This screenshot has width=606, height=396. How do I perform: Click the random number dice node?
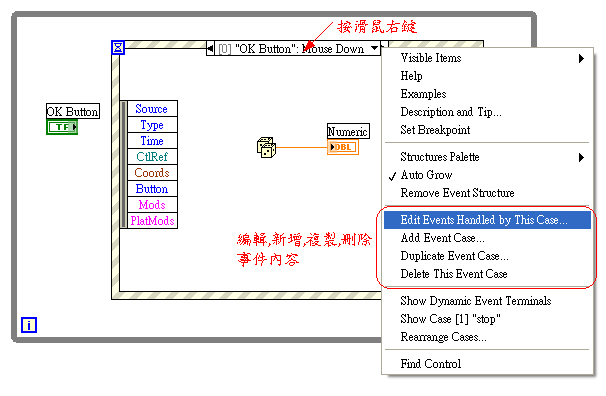(266, 147)
